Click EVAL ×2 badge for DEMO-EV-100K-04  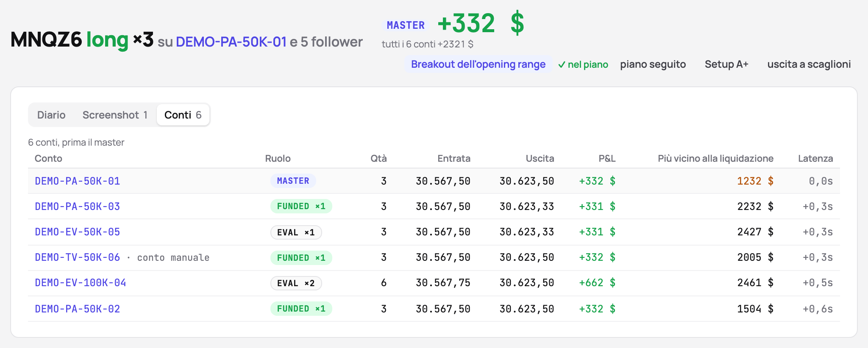[296, 283]
